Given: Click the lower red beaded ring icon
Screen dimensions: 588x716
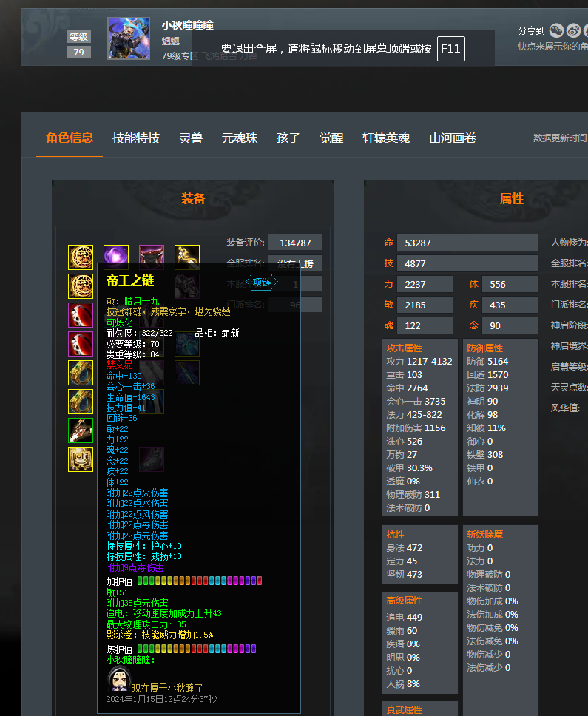Looking at the screenshot, I should pos(81,344).
